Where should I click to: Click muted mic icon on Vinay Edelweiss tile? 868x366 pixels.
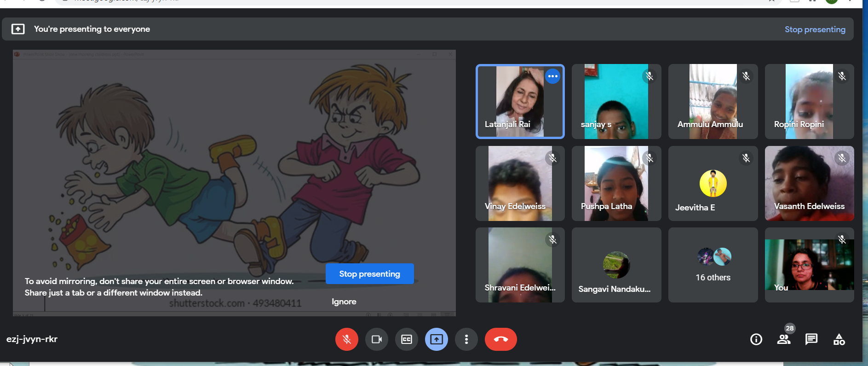pos(552,158)
